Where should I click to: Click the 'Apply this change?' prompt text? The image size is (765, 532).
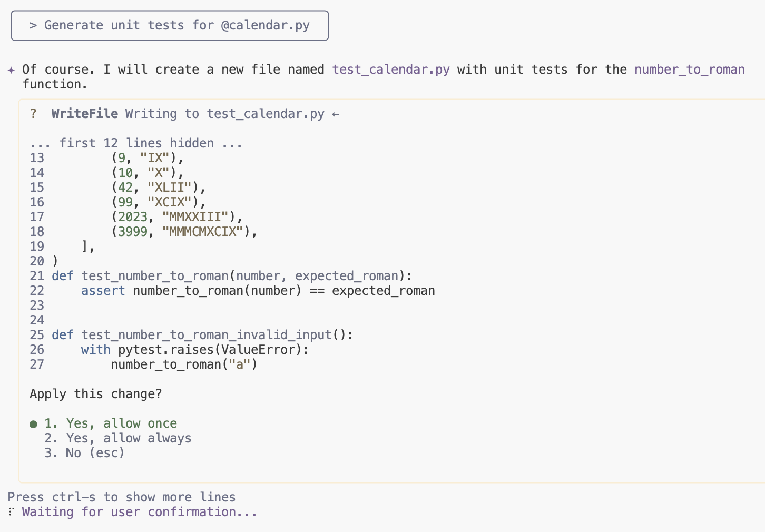(x=96, y=394)
